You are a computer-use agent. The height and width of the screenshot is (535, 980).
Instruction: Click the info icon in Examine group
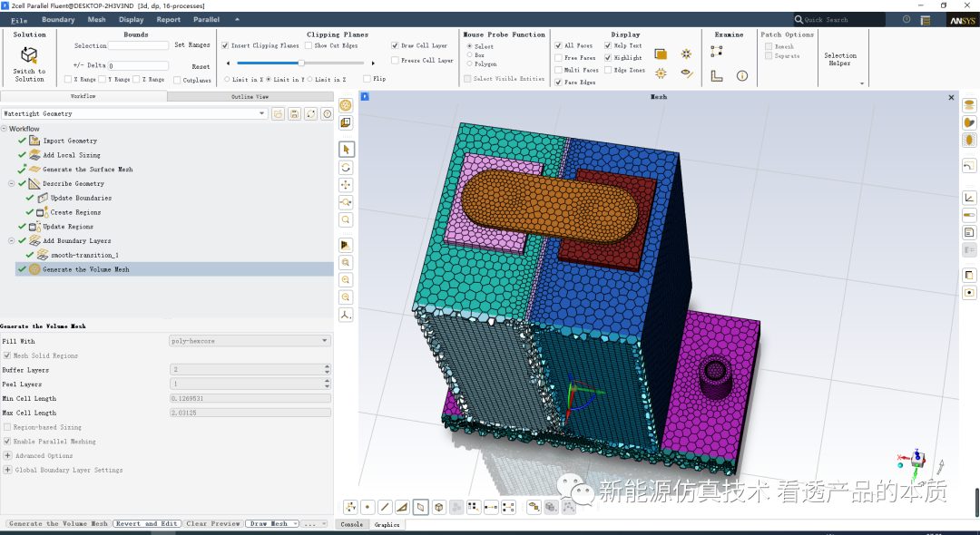[x=741, y=76]
